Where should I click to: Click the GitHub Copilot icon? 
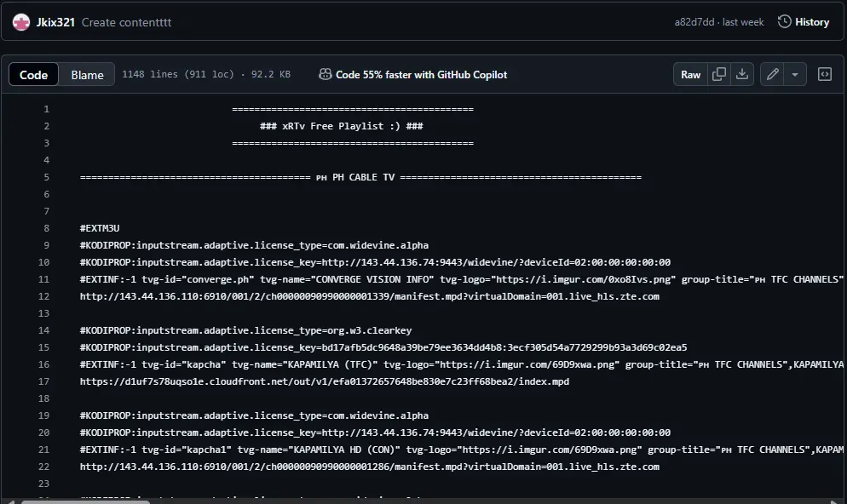point(326,74)
